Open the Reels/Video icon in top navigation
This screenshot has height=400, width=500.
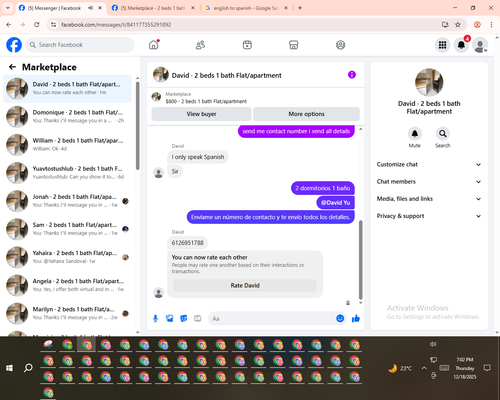247,45
